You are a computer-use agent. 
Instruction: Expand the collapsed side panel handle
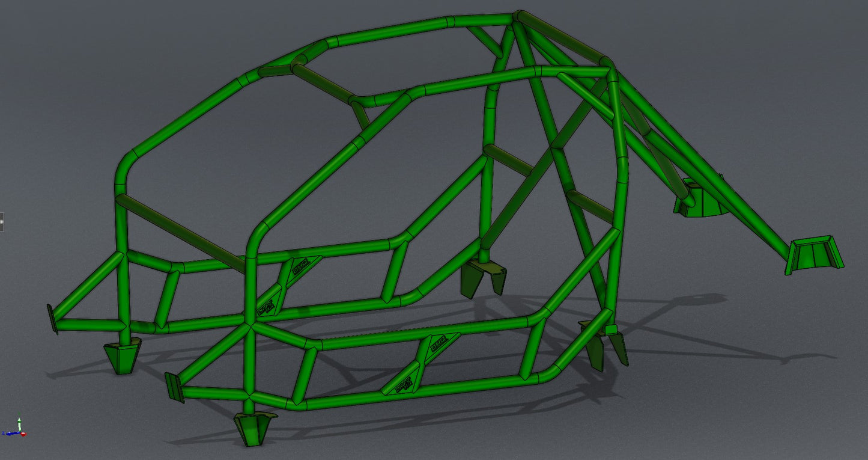pyautogui.click(x=2, y=222)
